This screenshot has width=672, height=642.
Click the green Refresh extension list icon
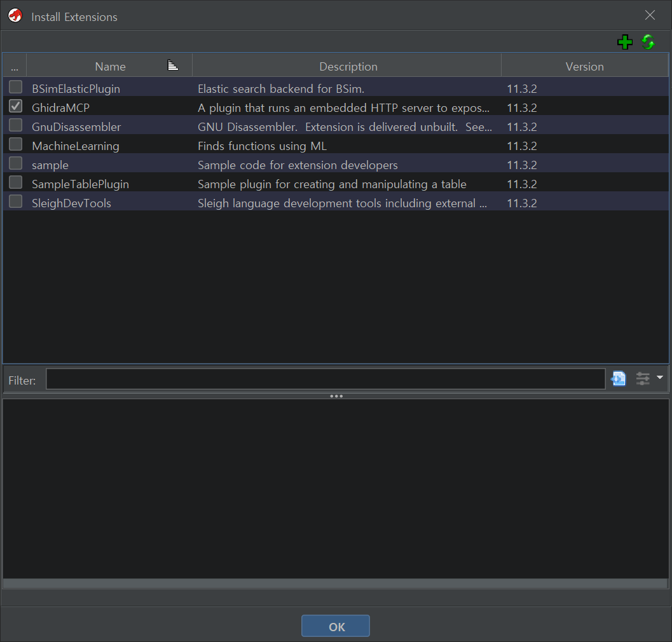(648, 42)
